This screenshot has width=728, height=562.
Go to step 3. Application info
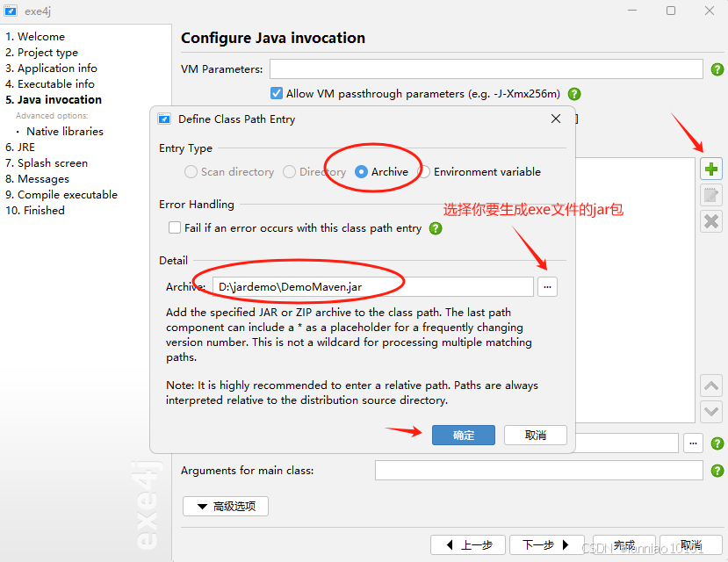click(x=51, y=68)
